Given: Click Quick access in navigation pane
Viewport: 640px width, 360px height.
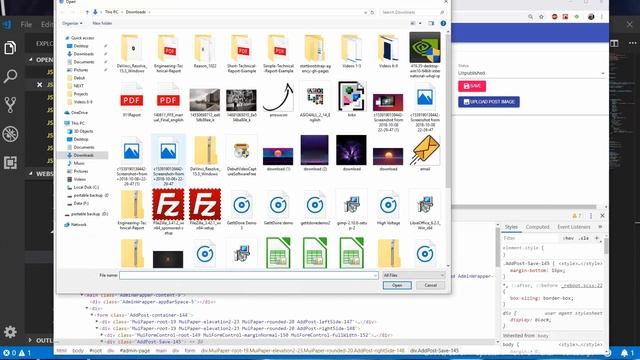Looking at the screenshot, I should click(82, 38).
